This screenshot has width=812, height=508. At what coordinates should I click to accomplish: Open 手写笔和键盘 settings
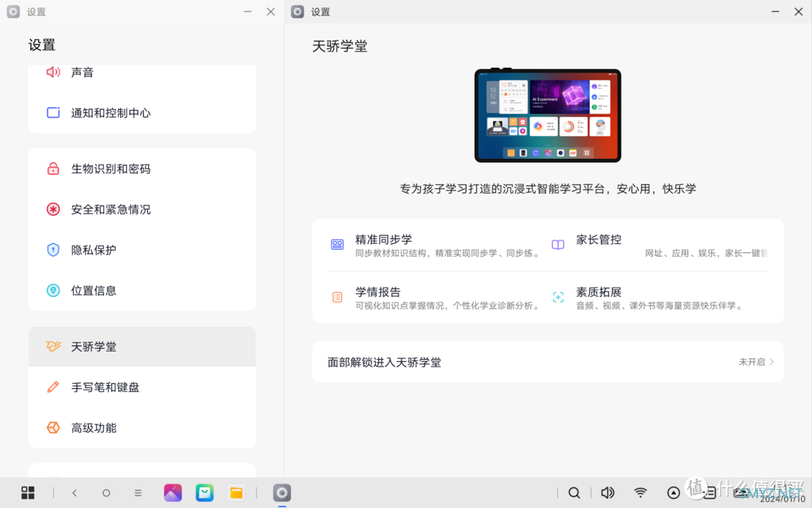(142, 387)
